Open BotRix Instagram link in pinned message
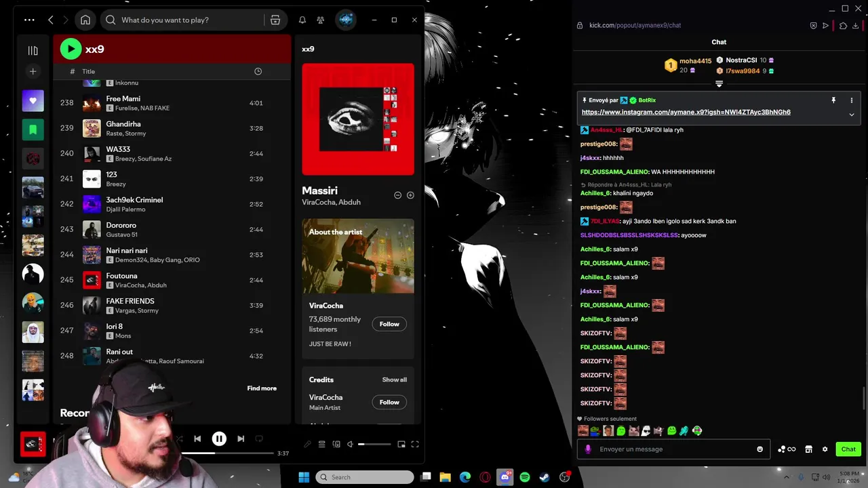The height and width of the screenshot is (488, 868). point(686,113)
